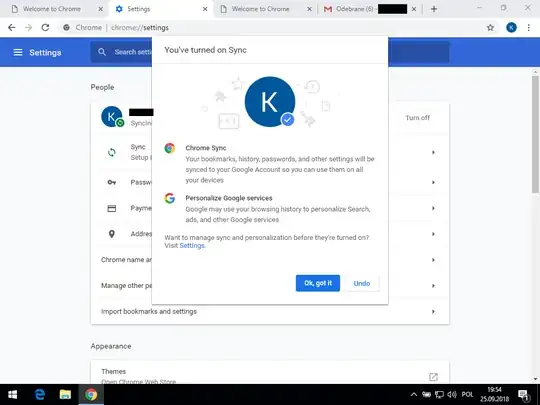
Task: Click the key icon for Passwords
Action: coord(112,182)
